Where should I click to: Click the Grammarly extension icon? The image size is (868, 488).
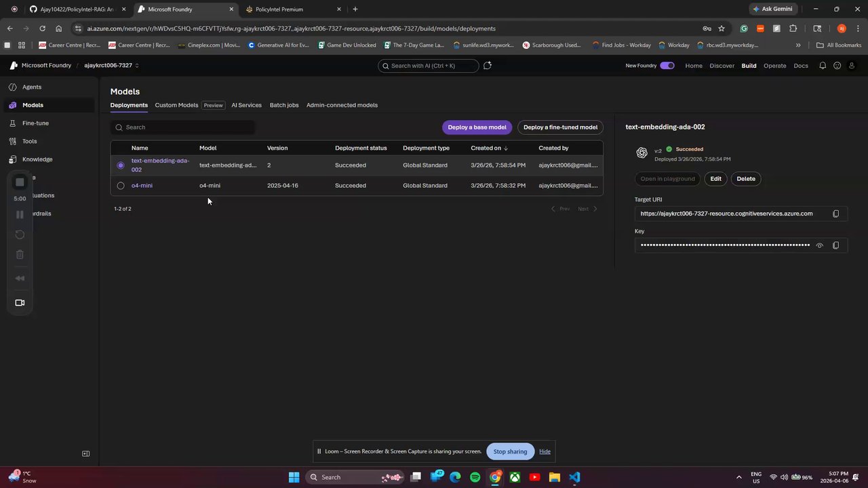744,28
